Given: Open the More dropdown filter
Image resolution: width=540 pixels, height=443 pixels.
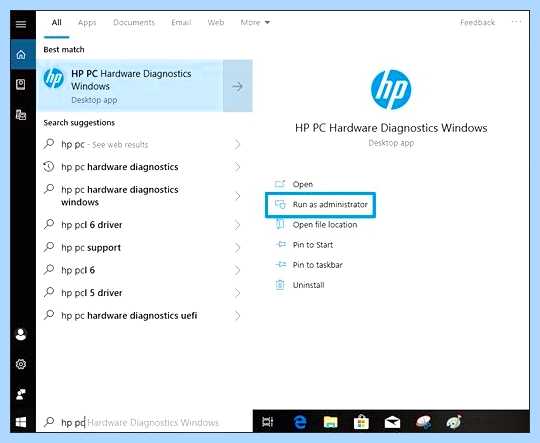Looking at the screenshot, I should (x=255, y=22).
